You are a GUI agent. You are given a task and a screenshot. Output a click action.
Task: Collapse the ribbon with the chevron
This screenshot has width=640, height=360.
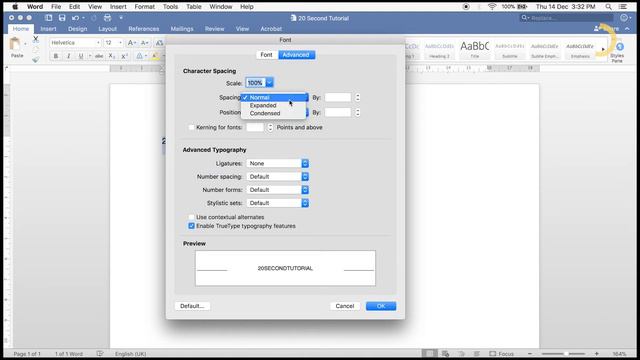(x=627, y=29)
